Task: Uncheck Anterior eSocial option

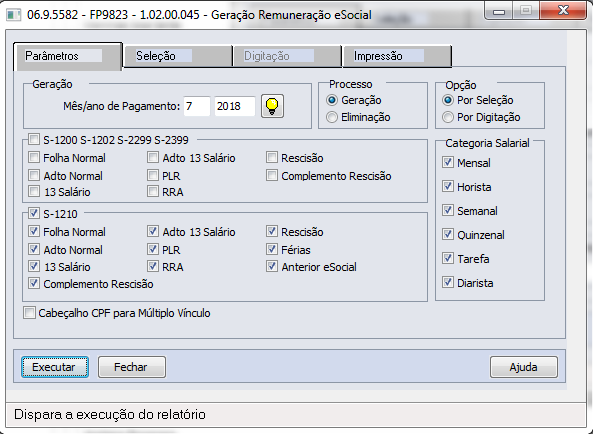Action: pos(272,267)
